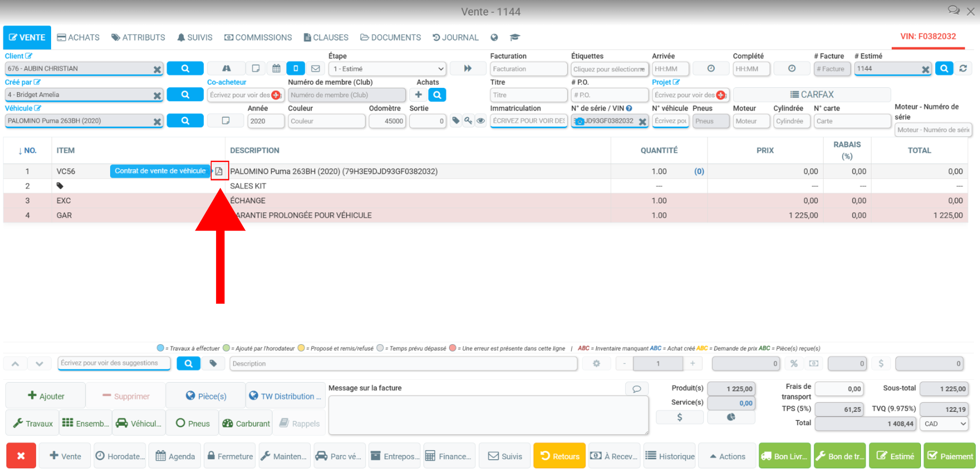Click the CARFAX button
The height and width of the screenshot is (472, 980).
click(x=812, y=95)
